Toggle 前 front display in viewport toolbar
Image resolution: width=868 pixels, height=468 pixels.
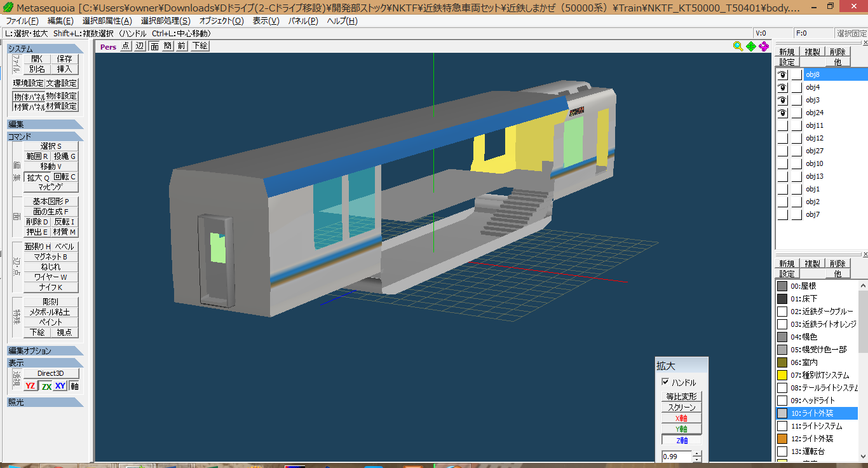click(x=182, y=46)
